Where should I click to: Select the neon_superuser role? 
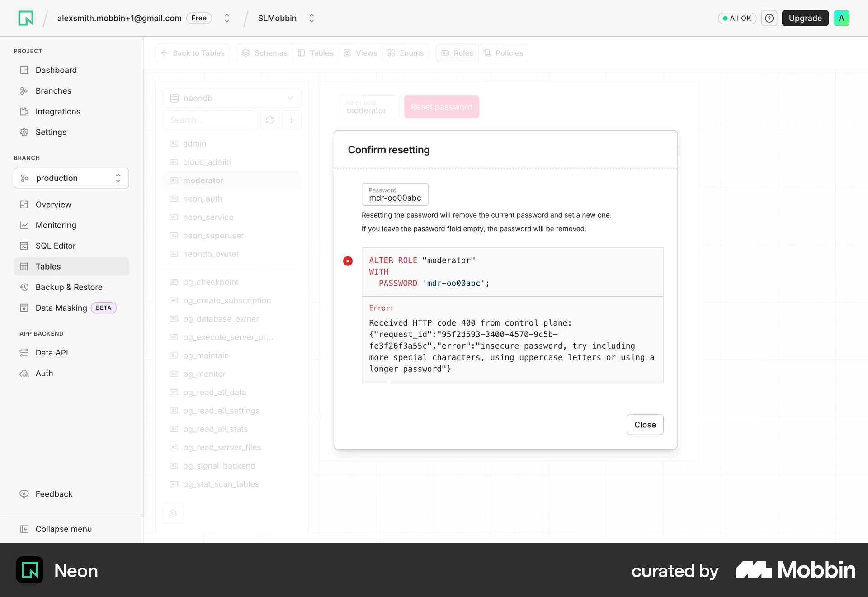[231, 236]
